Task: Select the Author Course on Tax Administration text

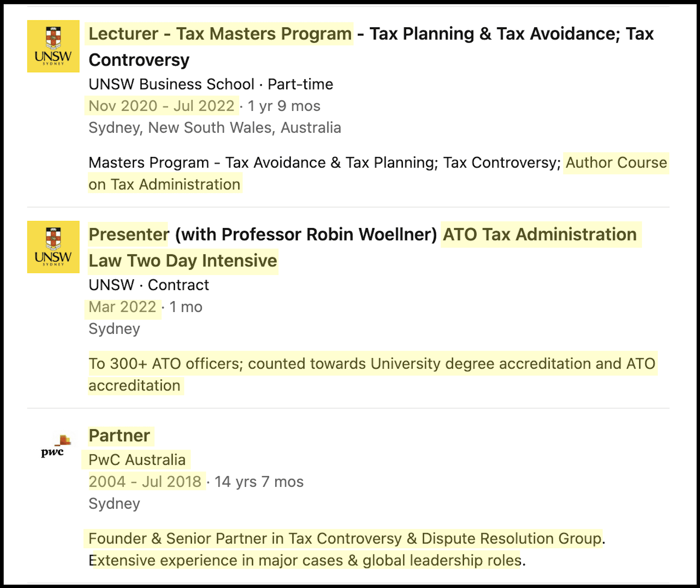Action: point(378,173)
